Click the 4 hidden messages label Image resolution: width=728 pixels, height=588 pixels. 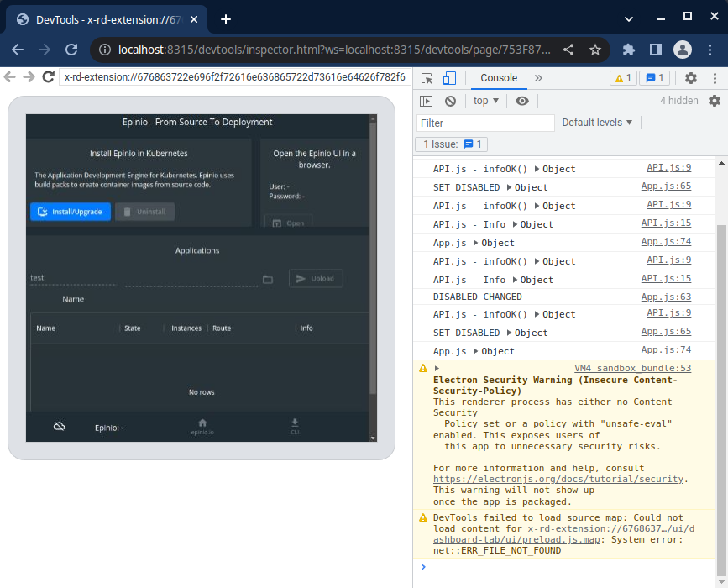pos(678,100)
